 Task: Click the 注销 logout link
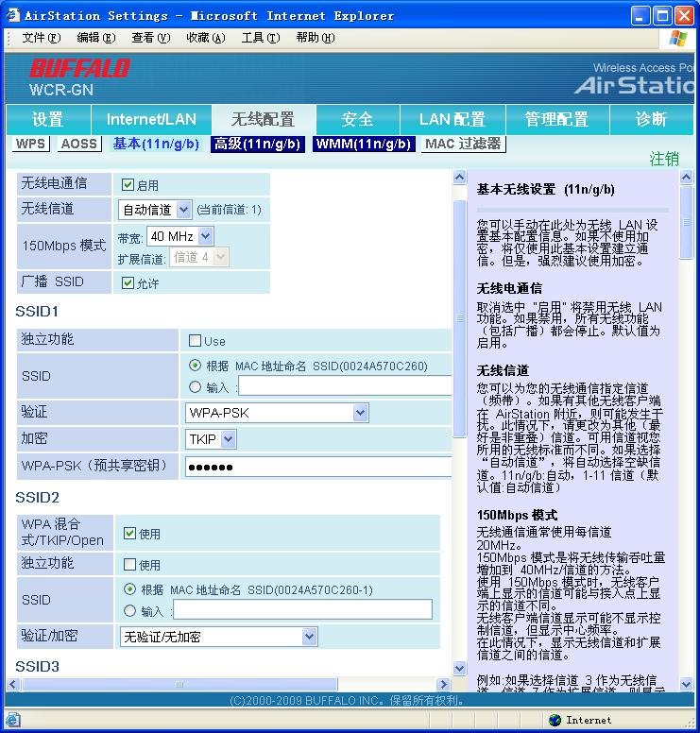(664, 159)
